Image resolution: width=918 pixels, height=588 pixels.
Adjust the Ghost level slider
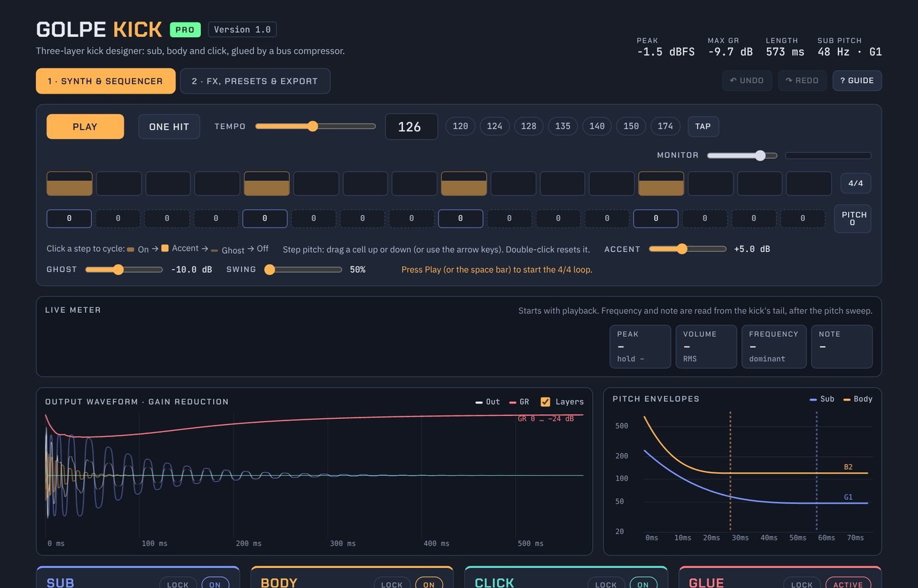click(124, 270)
